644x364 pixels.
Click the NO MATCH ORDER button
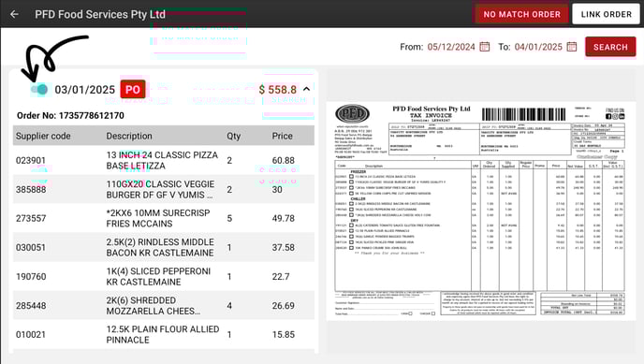tap(521, 14)
